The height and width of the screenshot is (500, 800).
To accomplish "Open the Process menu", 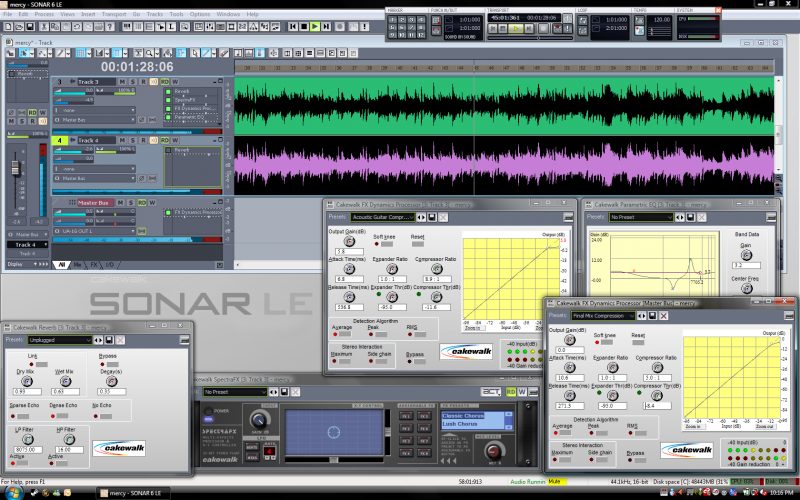I will [44, 14].
